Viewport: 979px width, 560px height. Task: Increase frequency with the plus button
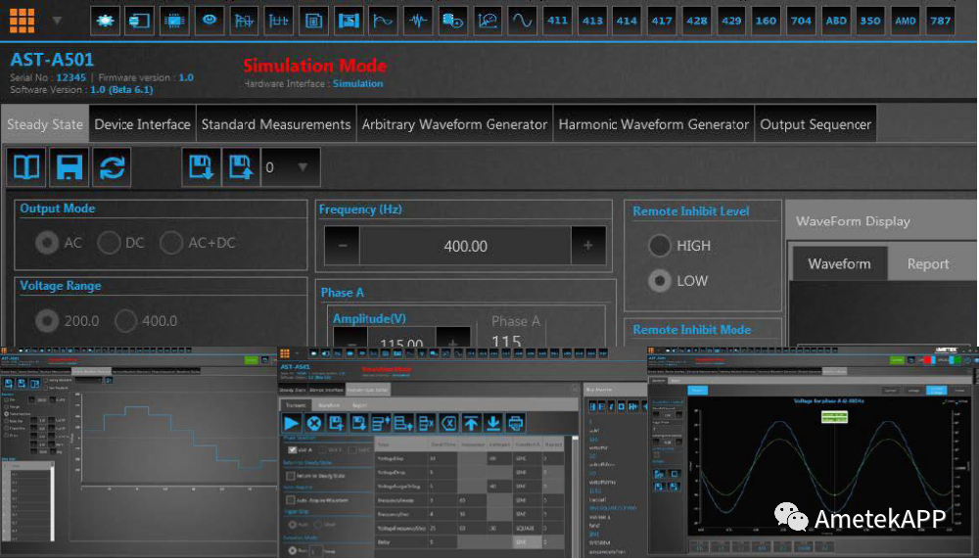pos(588,246)
